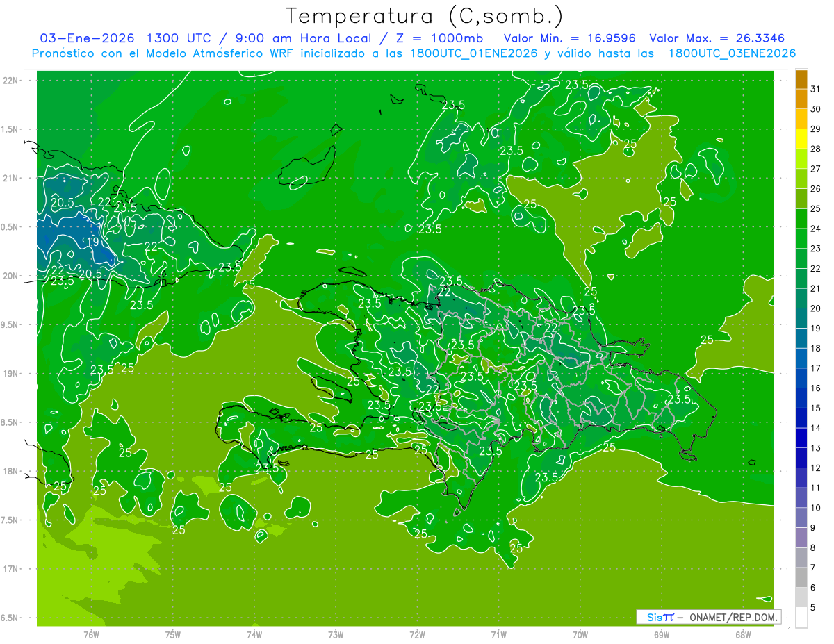Click the "8" legend scale label
The image size is (834, 644).
[813, 547]
